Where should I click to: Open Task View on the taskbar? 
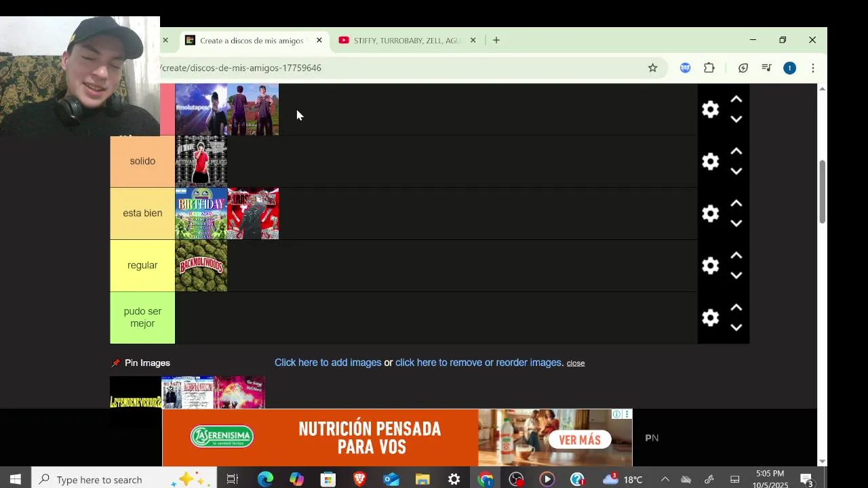pos(232,479)
